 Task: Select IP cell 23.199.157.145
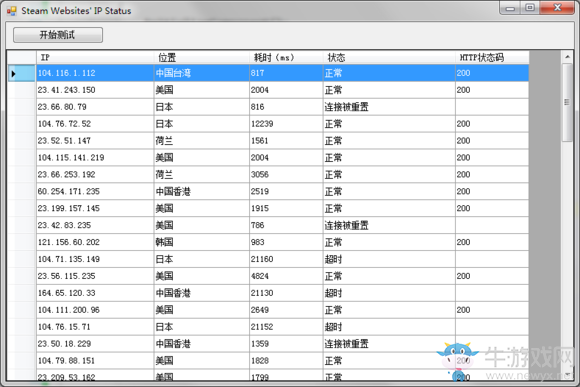point(95,208)
